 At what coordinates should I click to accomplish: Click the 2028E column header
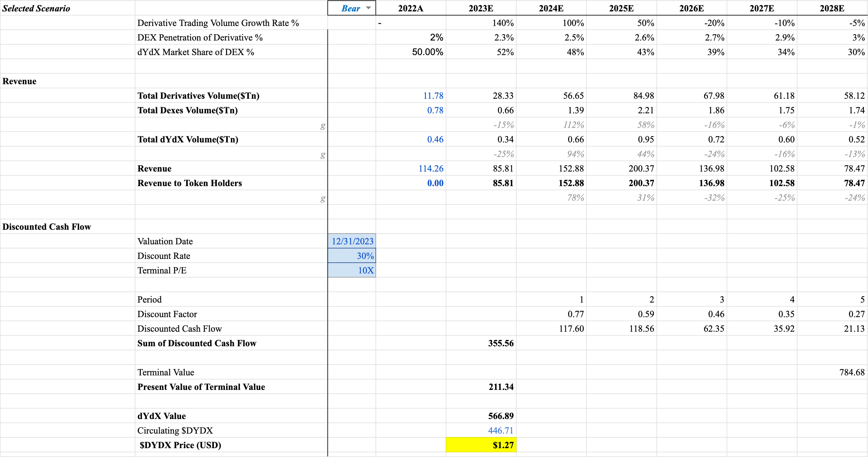pos(832,8)
